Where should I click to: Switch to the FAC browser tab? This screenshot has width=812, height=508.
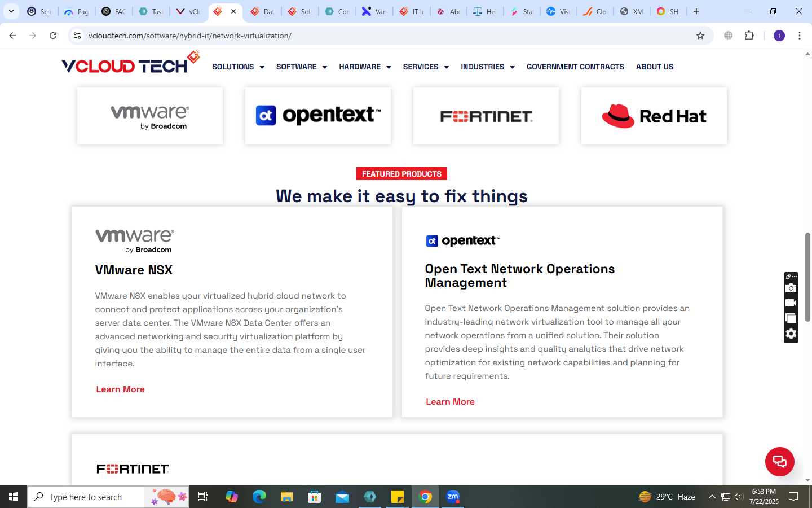point(113,11)
